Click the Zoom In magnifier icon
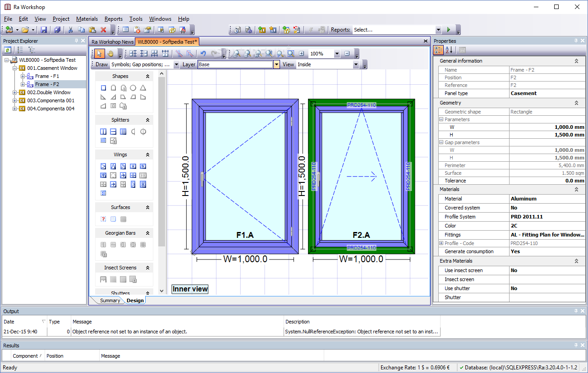 [237, 54]
